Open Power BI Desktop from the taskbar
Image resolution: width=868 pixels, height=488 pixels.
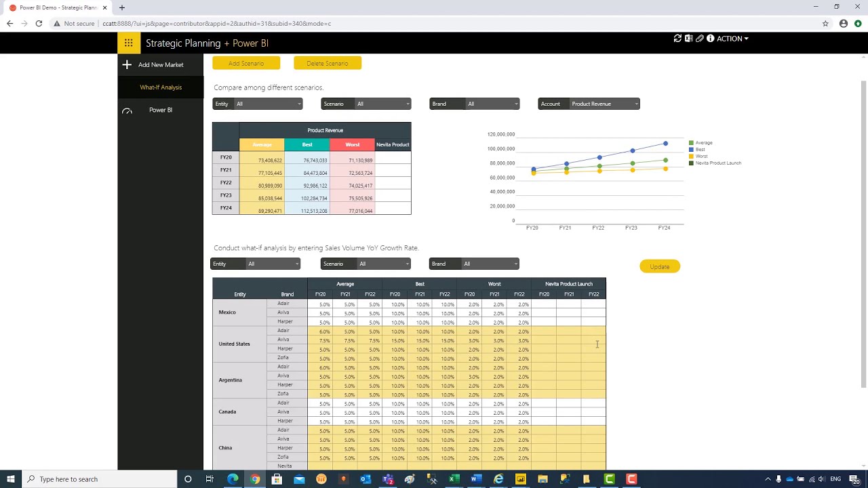pos(521,479)
